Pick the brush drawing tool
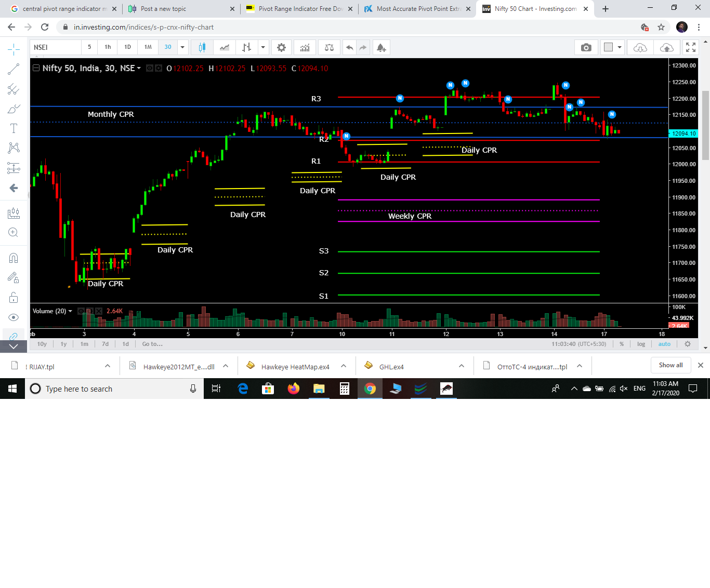Image resolution: width=710 pixels, height=588 pixels. pos(14,109)
